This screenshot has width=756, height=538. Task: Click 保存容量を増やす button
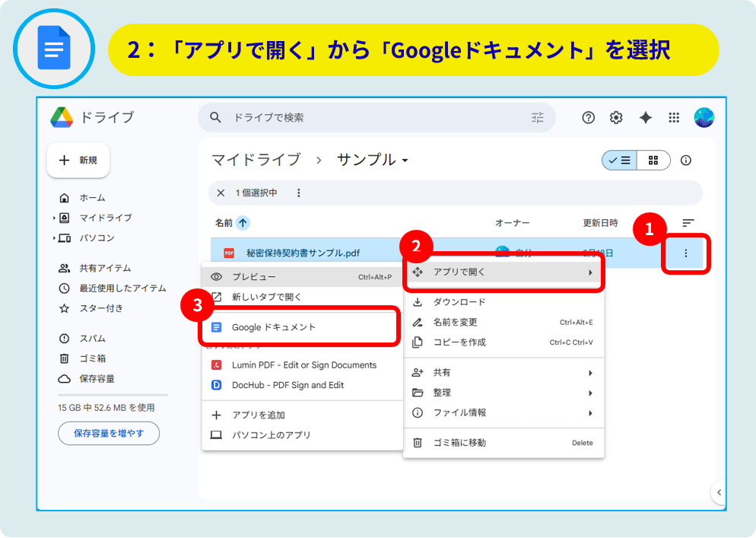click(x=109, y=434)
